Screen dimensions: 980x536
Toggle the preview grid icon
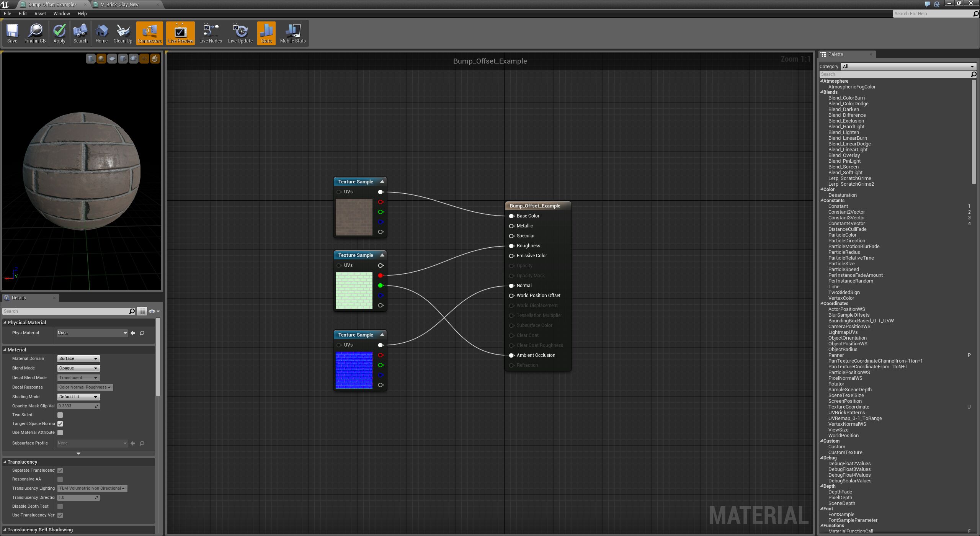(144, 59)
